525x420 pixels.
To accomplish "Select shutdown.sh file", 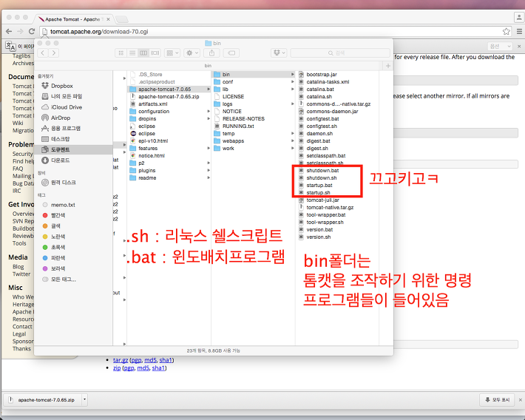I will point(317,178).
